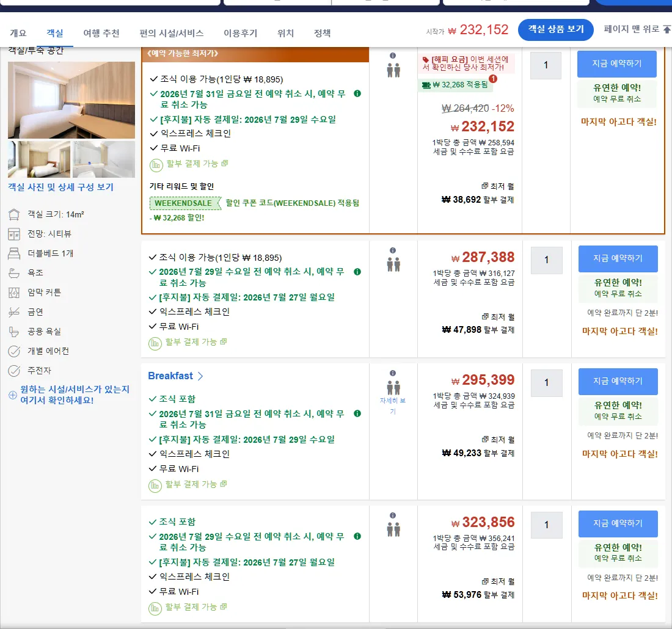Viewport: 672px width, 629px height.
Task: Switch to 이용후기 reviews tab
Action: (x=241, y=33)
